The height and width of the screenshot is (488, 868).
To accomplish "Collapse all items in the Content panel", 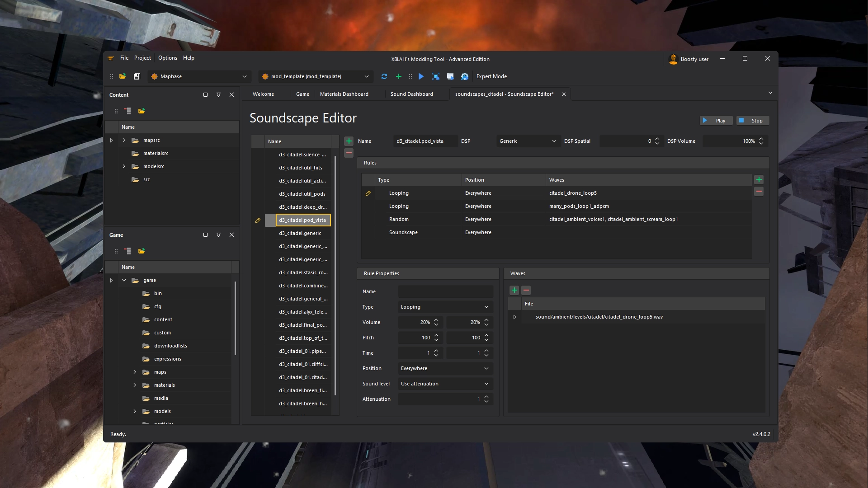I will point(128,111).
